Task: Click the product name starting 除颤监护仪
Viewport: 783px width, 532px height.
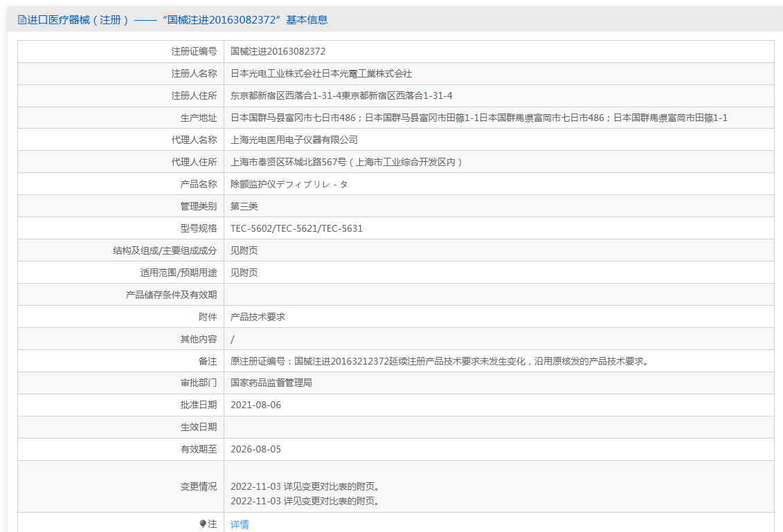Action: pyautogui.click(x=289, y=184)
